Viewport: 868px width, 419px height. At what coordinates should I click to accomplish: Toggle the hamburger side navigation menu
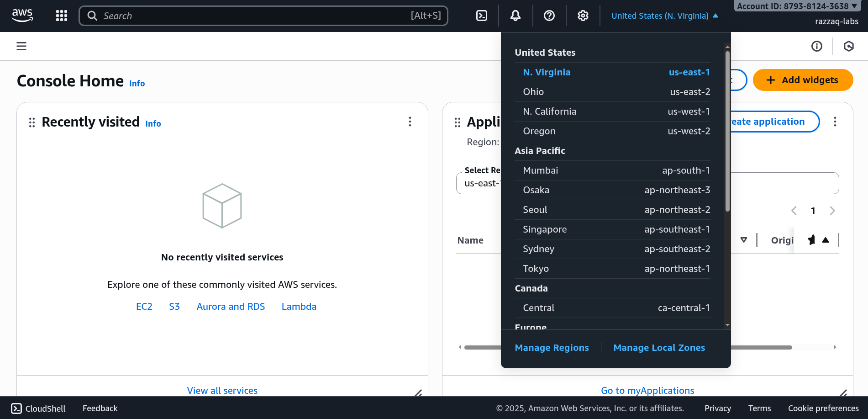[x=21, y=46]
